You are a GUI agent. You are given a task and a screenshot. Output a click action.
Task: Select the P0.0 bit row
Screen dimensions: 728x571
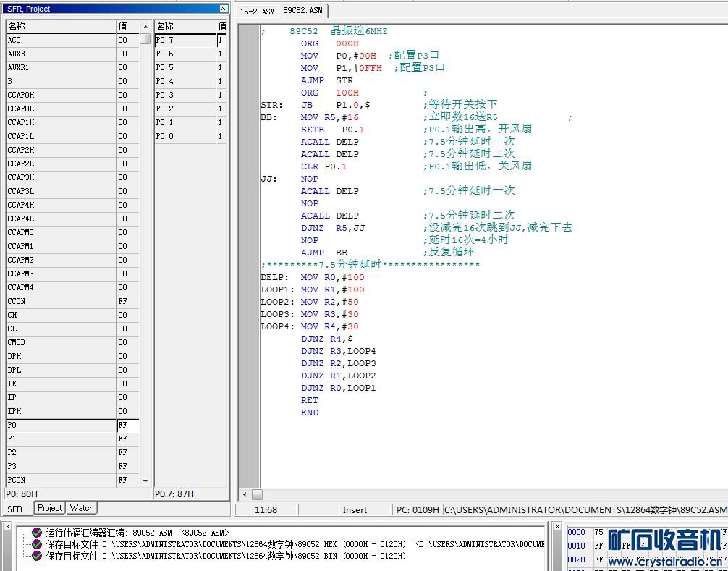coord(190,137)
